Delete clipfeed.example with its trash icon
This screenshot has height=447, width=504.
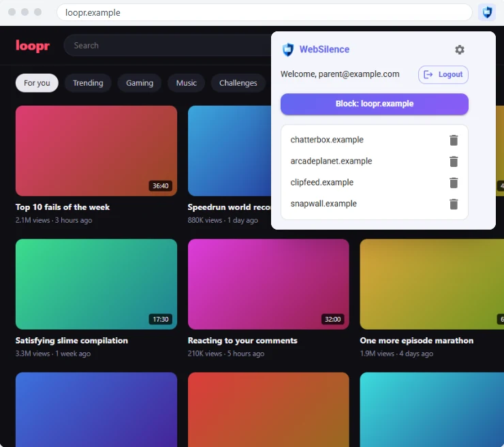pyautogui.click(x=454, y=183)
